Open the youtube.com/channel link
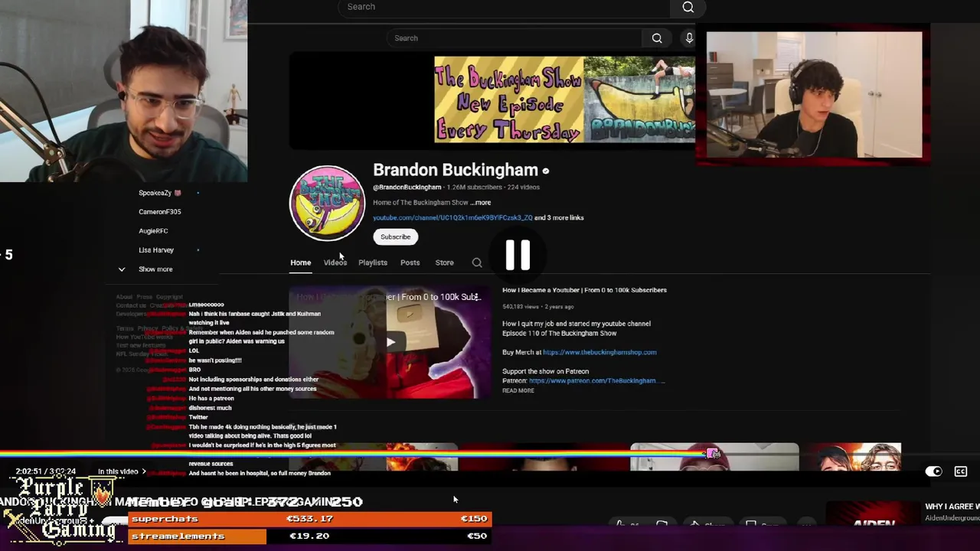This screenshot has height=551, width=980. pos(452,217)
